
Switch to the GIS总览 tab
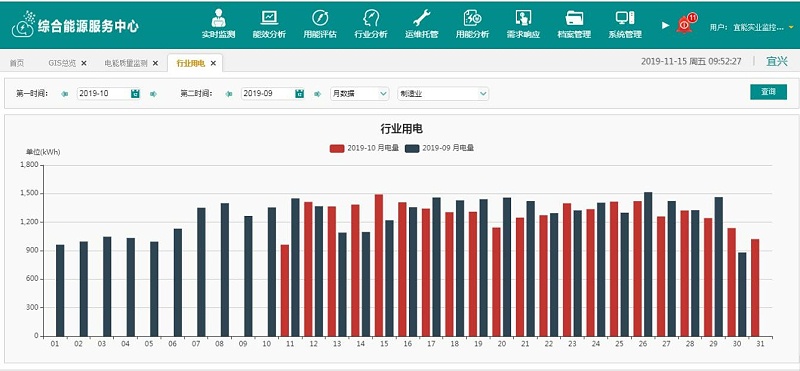62,63
